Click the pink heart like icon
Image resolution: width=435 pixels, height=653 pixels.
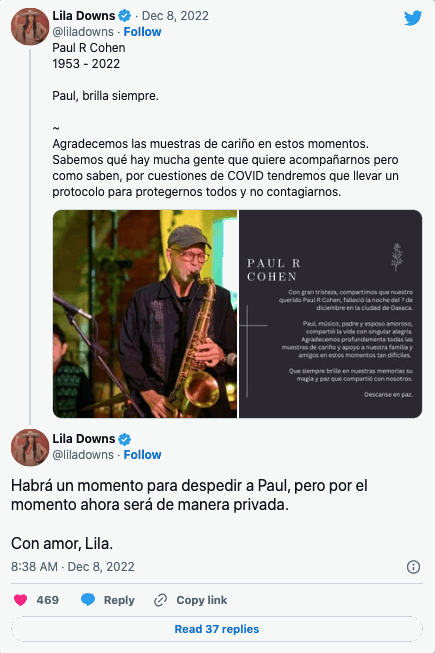(20, 600)
